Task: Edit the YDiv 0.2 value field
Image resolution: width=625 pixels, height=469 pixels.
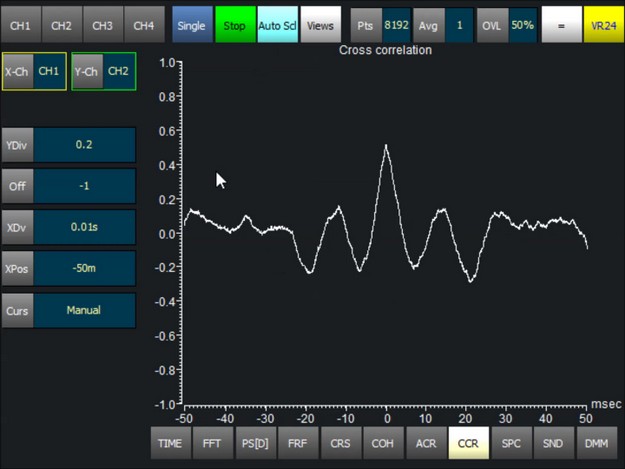Action: (x=84, y=144)
